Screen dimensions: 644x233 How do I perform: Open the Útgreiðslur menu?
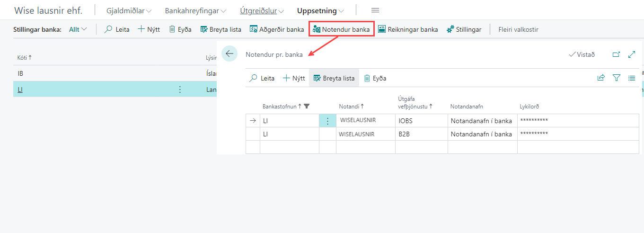click(262, 10)
